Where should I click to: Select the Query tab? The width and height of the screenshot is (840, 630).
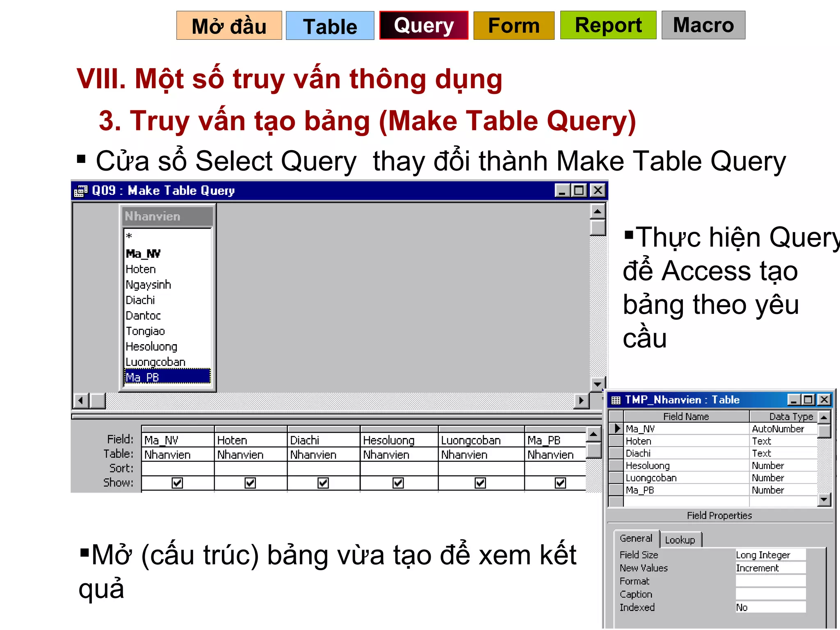coord(424,25)
